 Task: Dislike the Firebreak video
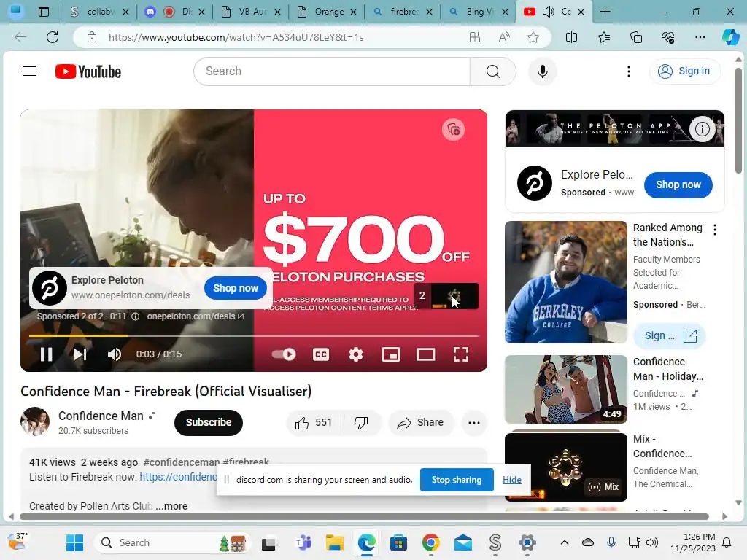[361, 422]
